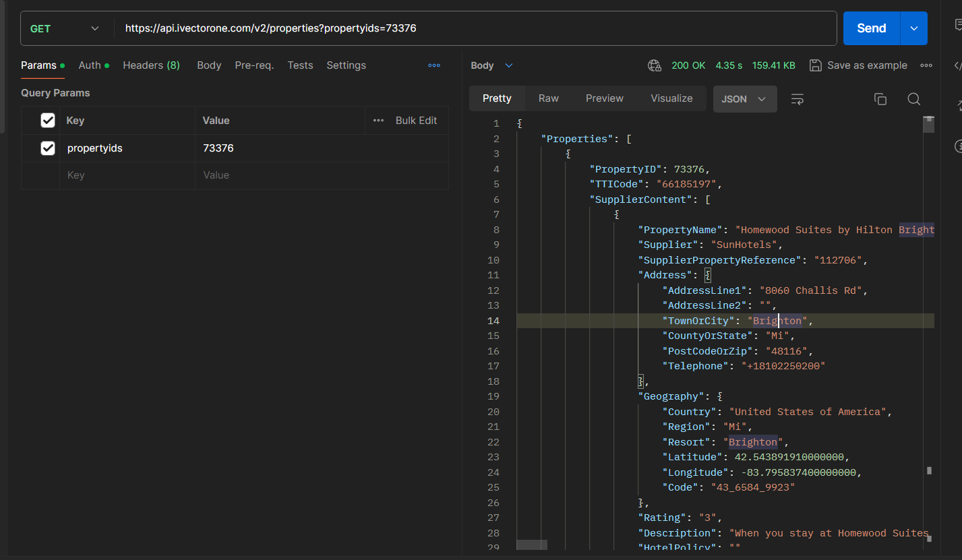Click the Description value text
962x560 pixels.
pyautogui.click(x=829, y=533)
